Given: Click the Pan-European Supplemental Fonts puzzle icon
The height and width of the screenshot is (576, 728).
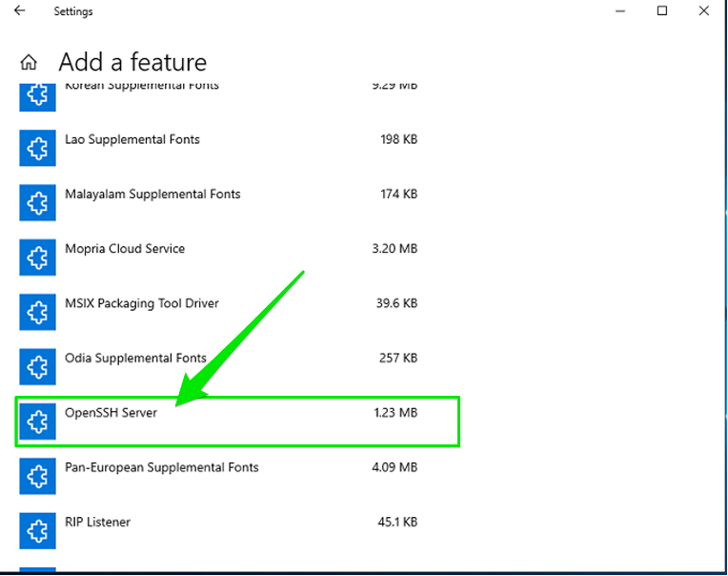Looking at the screenshot, I should 37,476.
